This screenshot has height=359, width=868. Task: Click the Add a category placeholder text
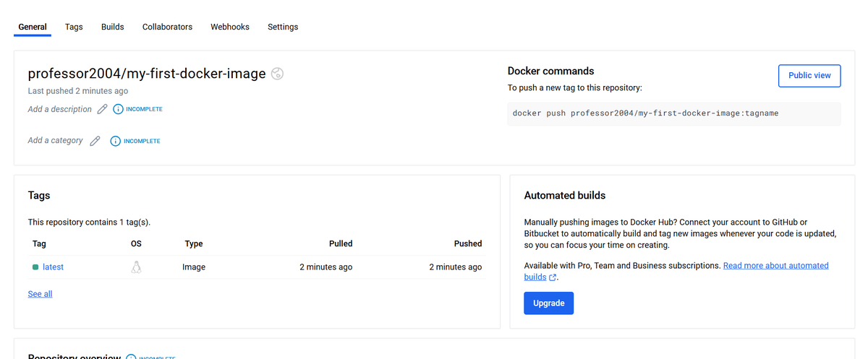56,140
